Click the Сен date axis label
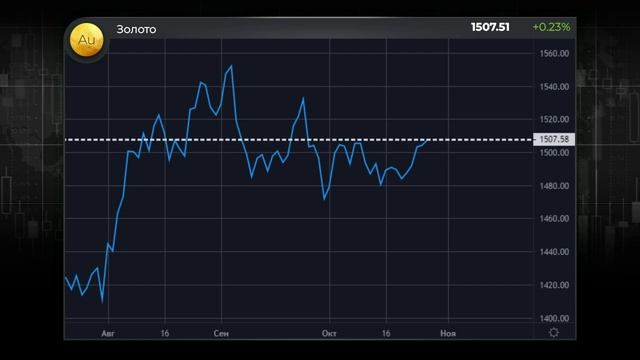 (x=221, y=333)
